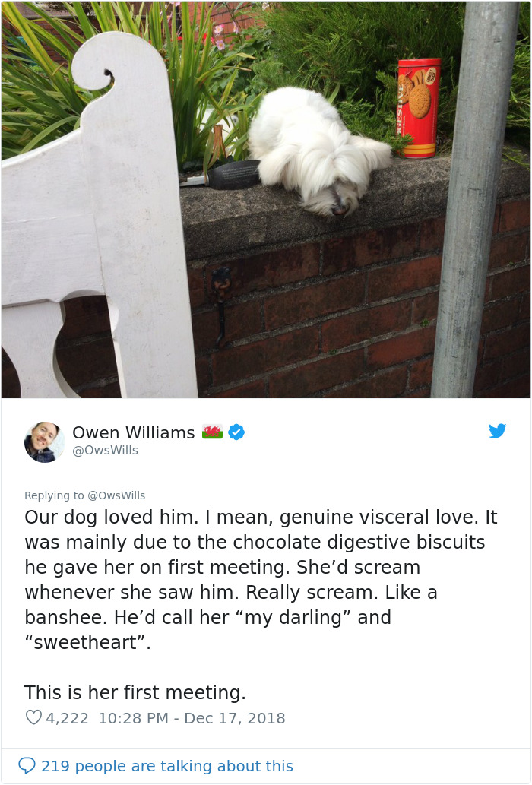The image size is (532, 785).
Task: Visit the @OwsWills handle below the name
Action: pyautogui.click(x=105, y=450)
